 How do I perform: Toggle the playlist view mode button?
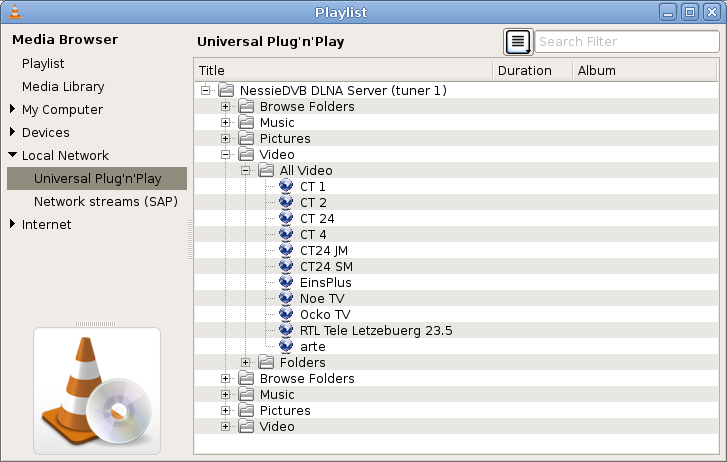(518, 42)
